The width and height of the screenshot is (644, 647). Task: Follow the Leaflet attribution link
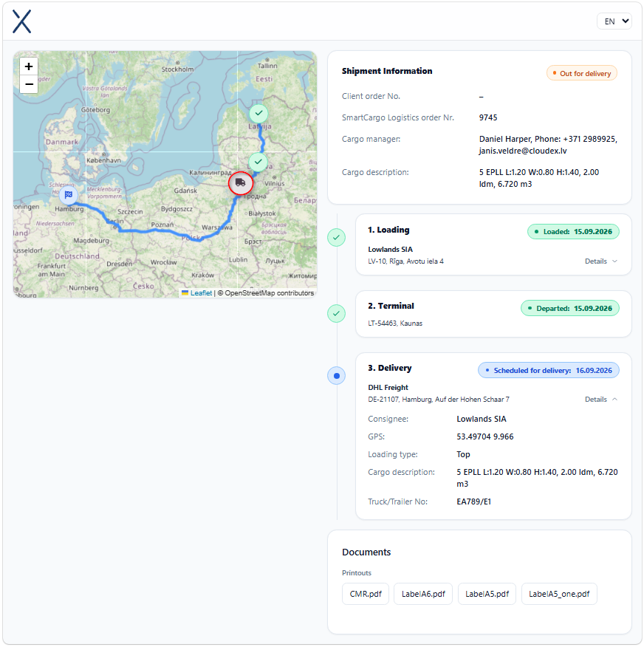(x=201, y=293)
